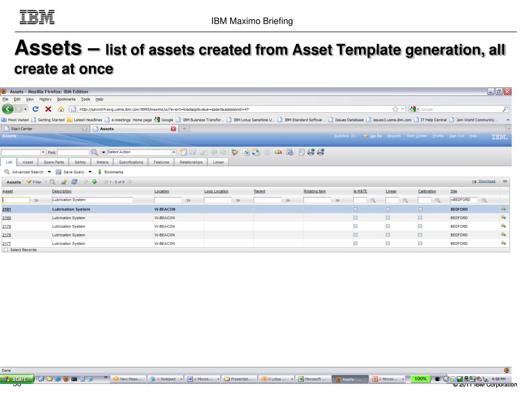Viewport: 532px width, 399px height.
Task: Open Location filter select-value chevrons
Action: coord(188,200)
